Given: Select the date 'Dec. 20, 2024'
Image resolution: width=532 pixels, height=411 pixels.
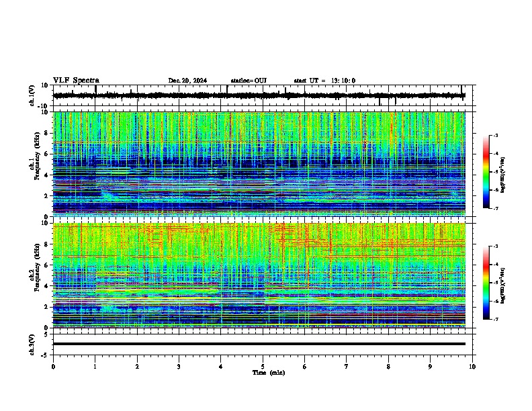Looking at the screenshot, I should (187, 81).
